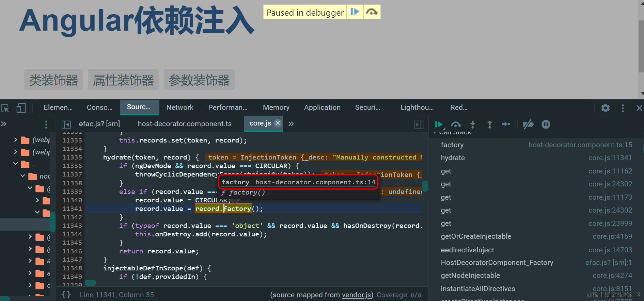Image resolution: width=644 pixels, height=301 pixels.
Task: Collapse the Call Stack section
Action: click(435, 133)
